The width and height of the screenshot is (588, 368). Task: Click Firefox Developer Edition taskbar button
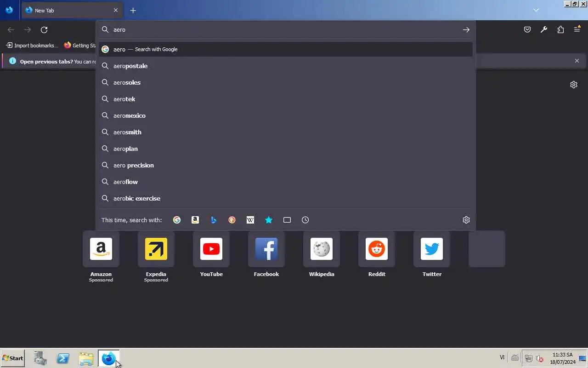tap(109, 358)
